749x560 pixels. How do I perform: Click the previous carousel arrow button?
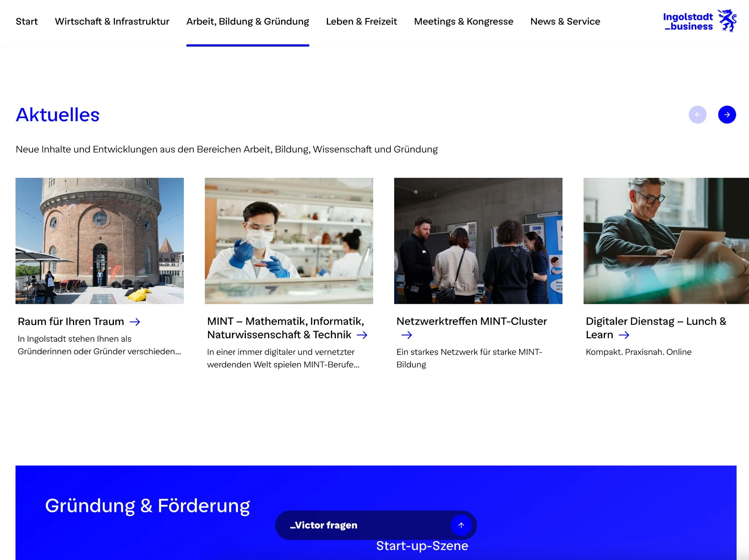click(697, 115)
